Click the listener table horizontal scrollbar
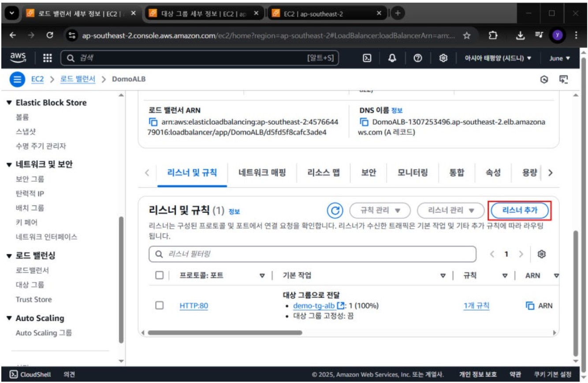The height and width of the screenshot is (383, 588). (x=225, y=333)
